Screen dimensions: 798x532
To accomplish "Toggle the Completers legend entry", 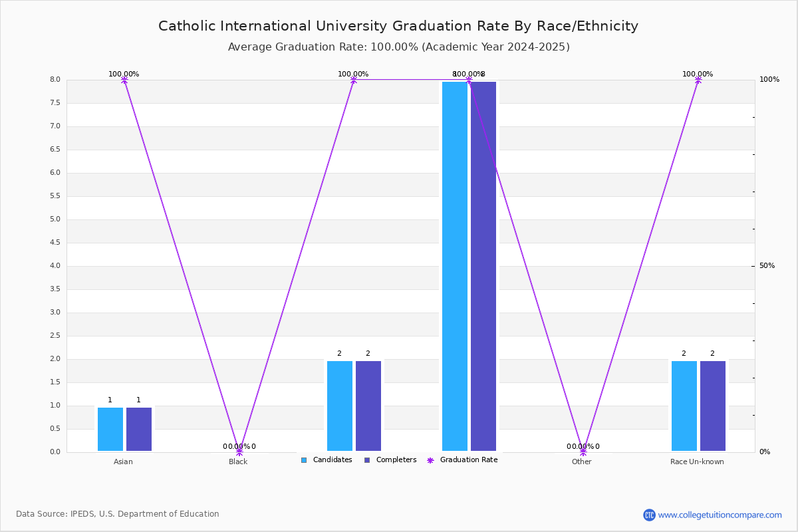I will [x=391, y=460].
